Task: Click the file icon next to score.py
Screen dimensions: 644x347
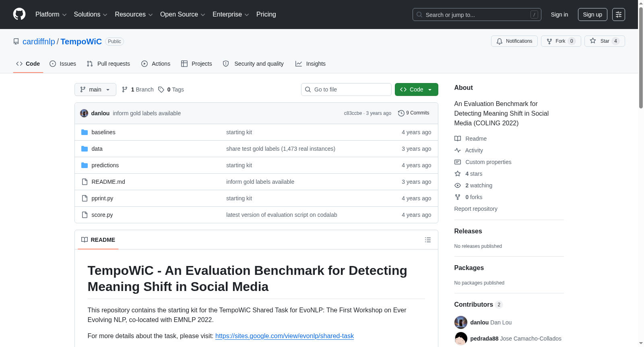Action: coord(85,215)
